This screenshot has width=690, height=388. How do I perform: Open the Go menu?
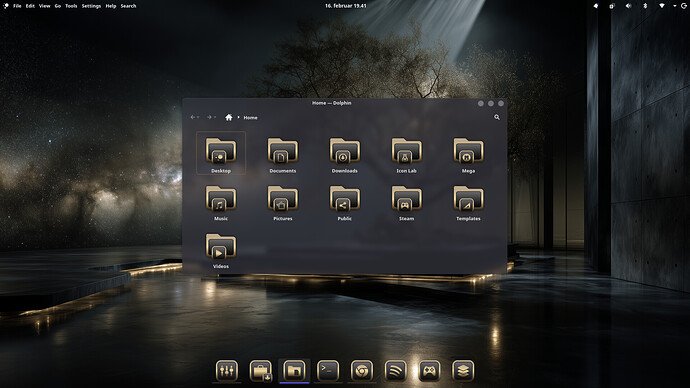tap(58, 6)
